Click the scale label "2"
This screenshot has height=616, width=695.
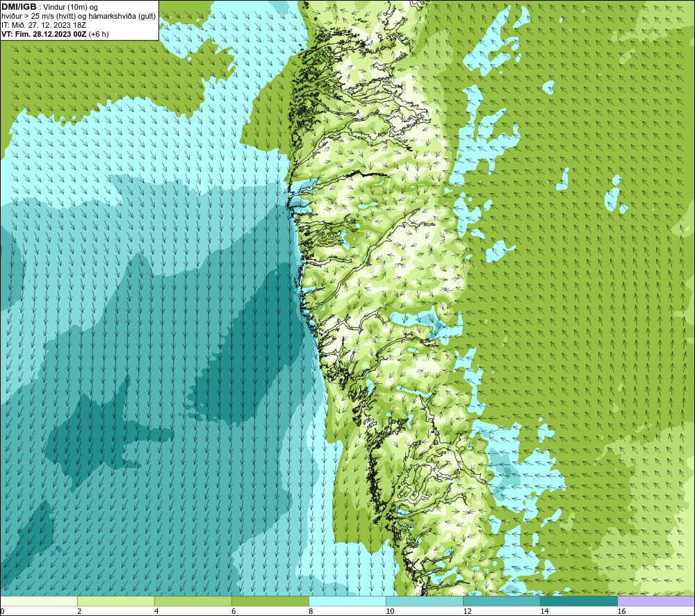pyautogui.click(x=79, y=612)
